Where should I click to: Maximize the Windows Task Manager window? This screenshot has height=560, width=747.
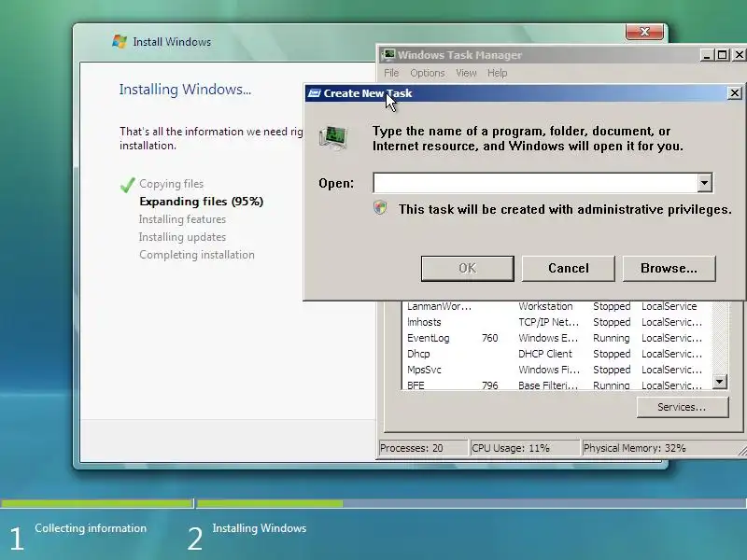722,55
